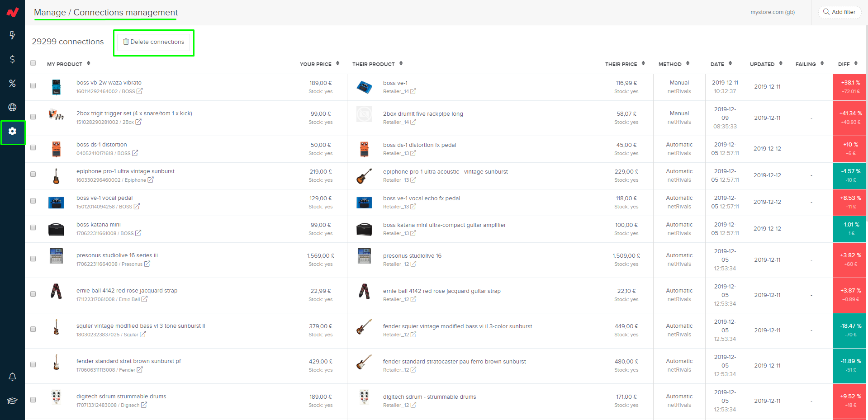Open the lightning bolt sidebar section

(x=12, y=35)
